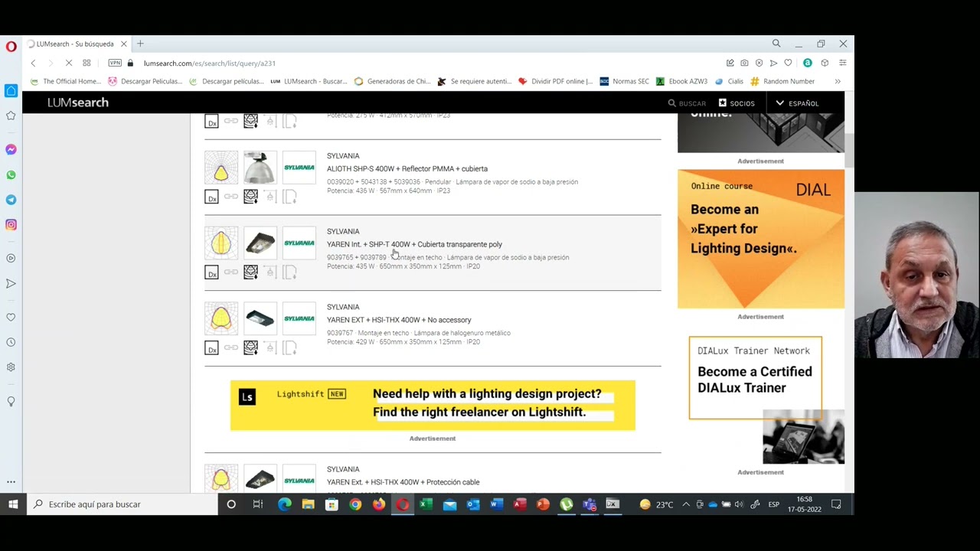
Task: Take a snapshot with camera icon
Action: point(744,63)
